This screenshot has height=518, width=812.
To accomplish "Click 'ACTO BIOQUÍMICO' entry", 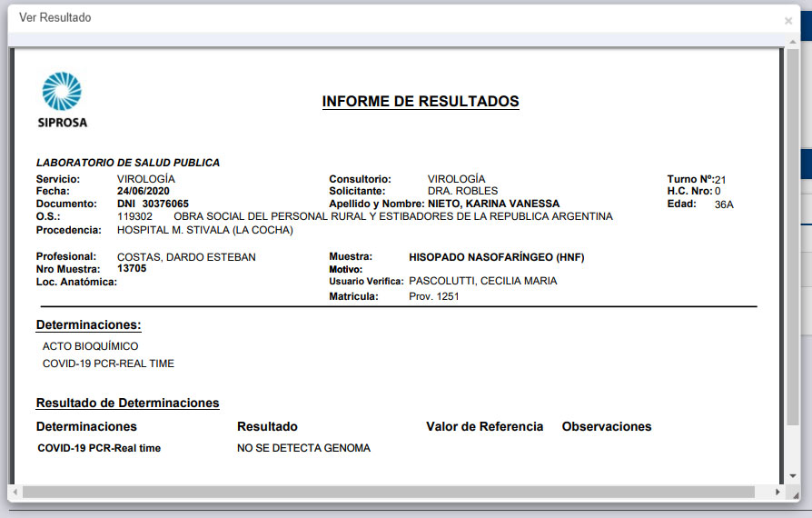I will (x=90, y=346).
